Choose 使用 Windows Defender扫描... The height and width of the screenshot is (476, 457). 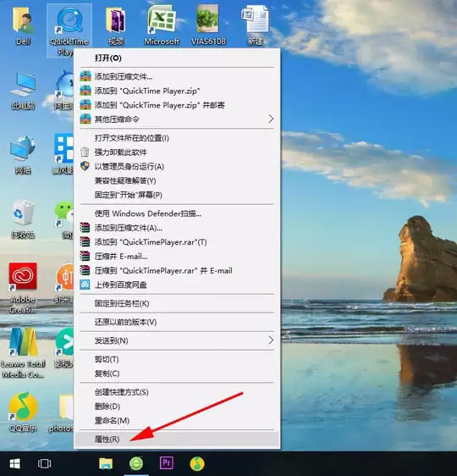point(177,213)
